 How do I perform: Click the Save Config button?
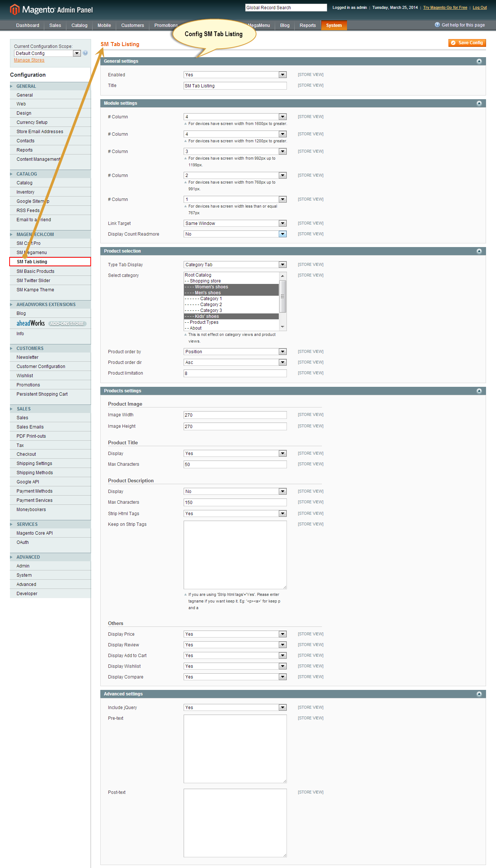(x=467, y=43)
